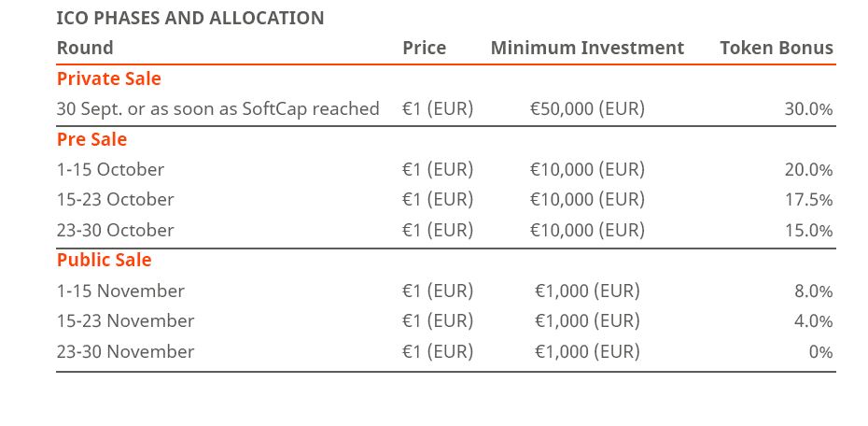Screen dimensions: 868x426
Task: Select the Public Sale section heading
Action: 105,260
